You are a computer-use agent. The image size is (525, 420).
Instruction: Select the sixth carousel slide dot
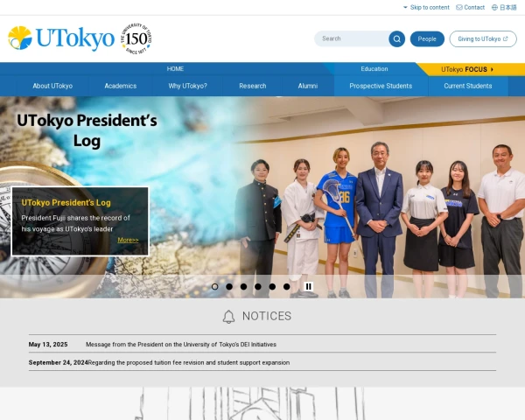[287, 287]
